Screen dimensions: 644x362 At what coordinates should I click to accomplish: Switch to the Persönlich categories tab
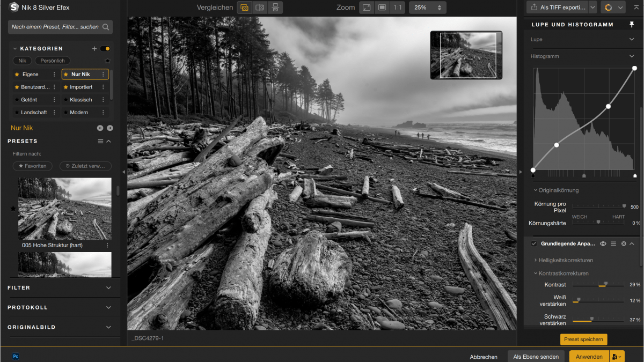tap(53, 61)
